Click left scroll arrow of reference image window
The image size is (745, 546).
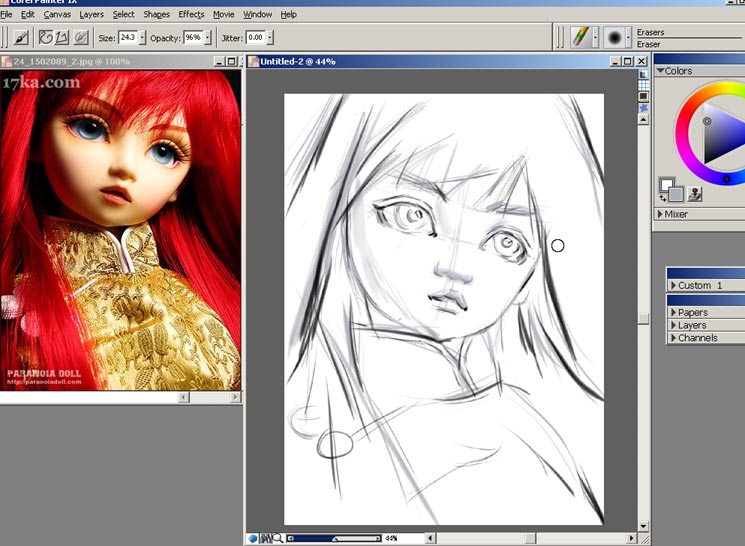[x=184, y=397]
